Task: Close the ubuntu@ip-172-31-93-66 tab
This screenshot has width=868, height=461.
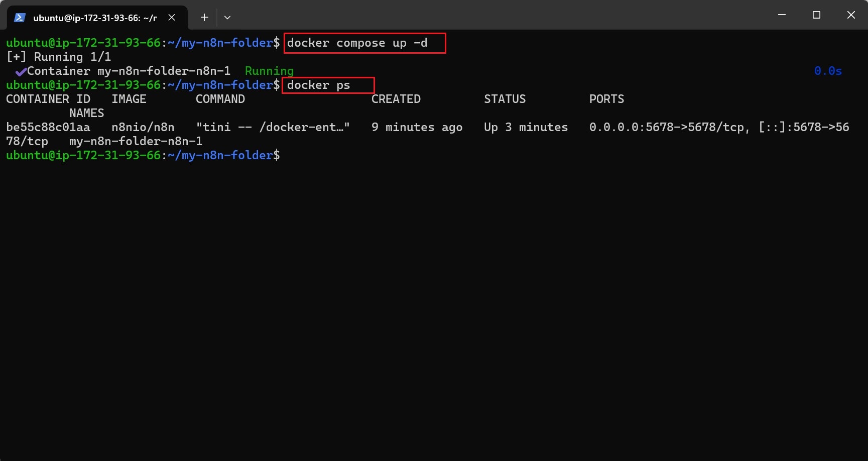Action: [172, 18]
